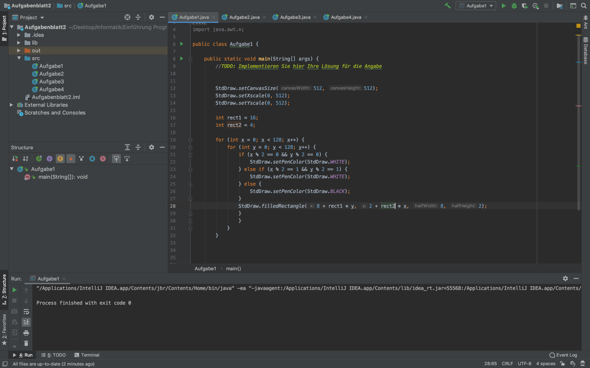Rerun Aufgabe1 in Run panel
Image resolution: width=590 pixels, height=368 pixels.
pos(14,290)
